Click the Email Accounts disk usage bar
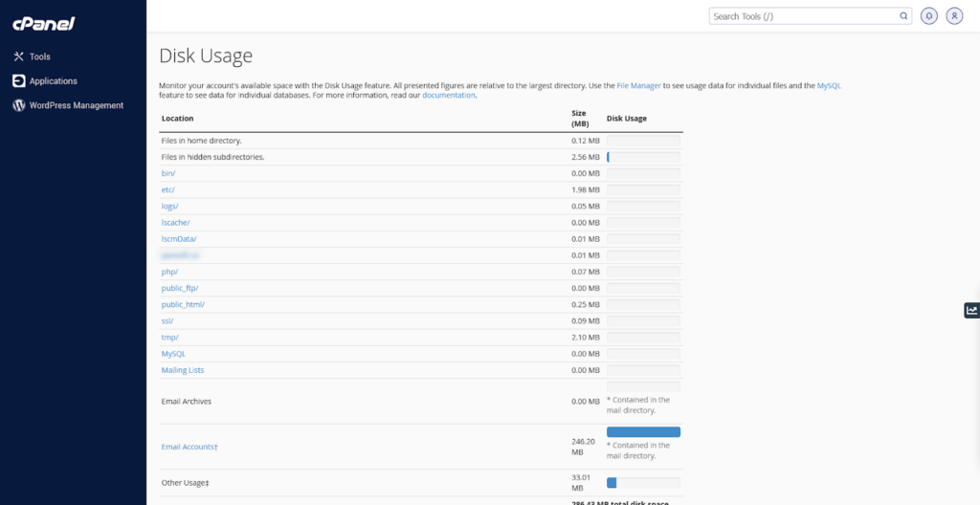This screenshot has height=505, width=980. pos(643,432)
